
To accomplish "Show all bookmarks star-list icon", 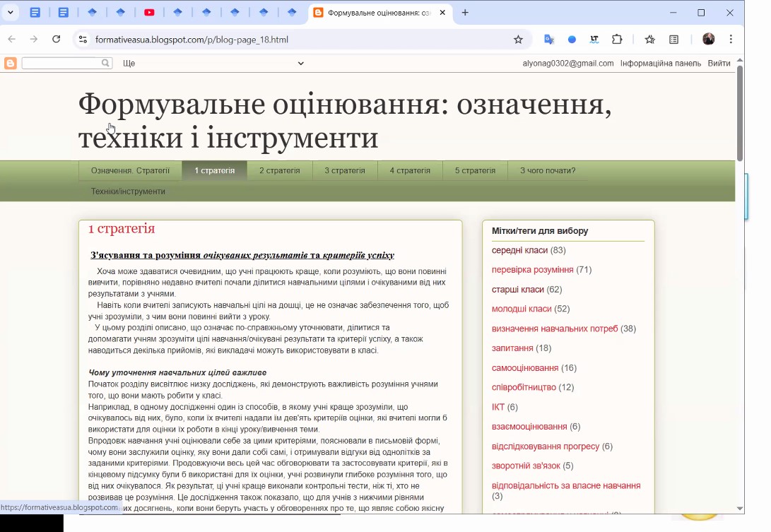I will coord(649,40).
